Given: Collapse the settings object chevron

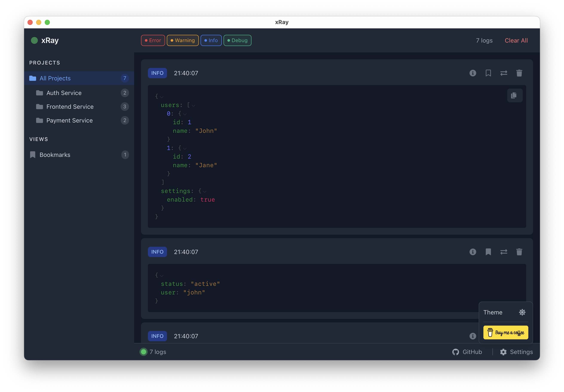Looking at the screenshot, I should point(205,191).
